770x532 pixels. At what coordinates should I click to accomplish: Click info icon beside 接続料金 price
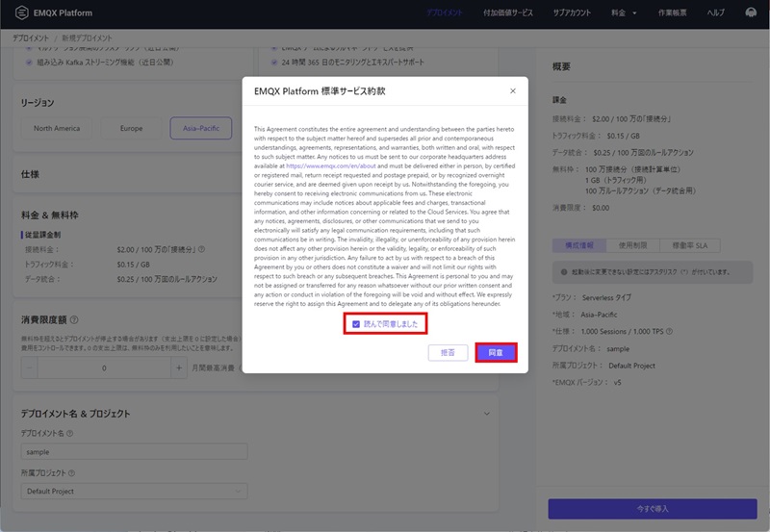201,249
